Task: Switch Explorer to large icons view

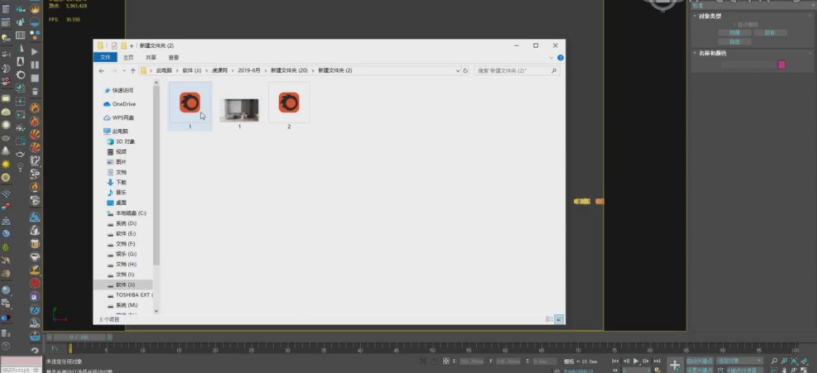Action: coord(559,319)
